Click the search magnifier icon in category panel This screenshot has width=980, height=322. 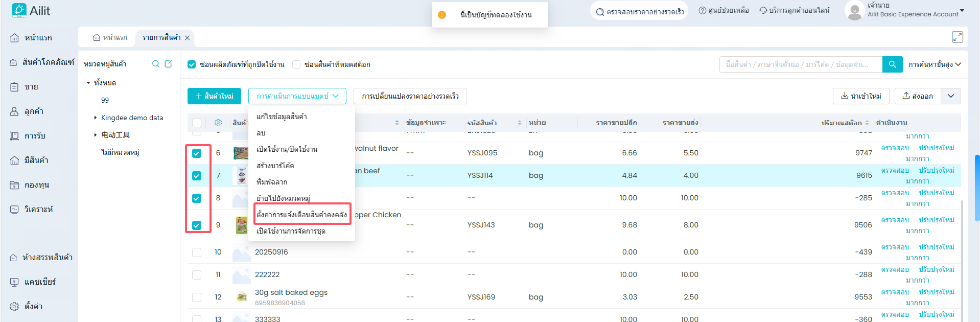pos(156,64)
